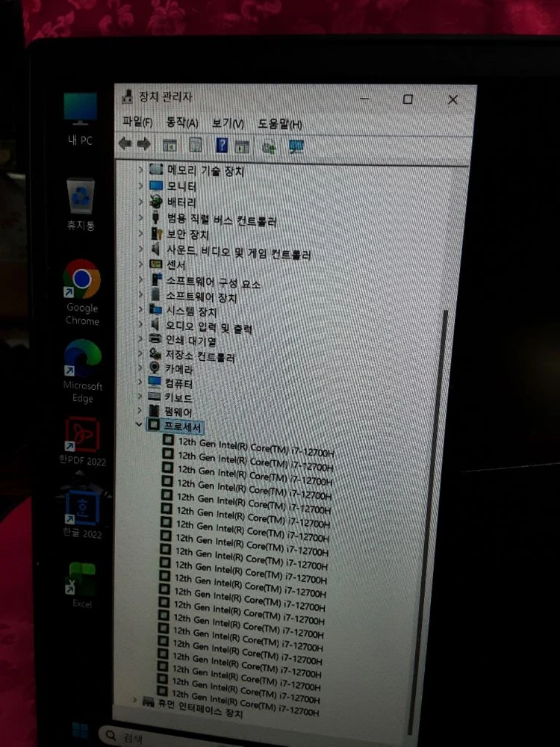Open the 파일(F) menu
The width and height of the screenshot is (560, 747).
tap(137, 122)
